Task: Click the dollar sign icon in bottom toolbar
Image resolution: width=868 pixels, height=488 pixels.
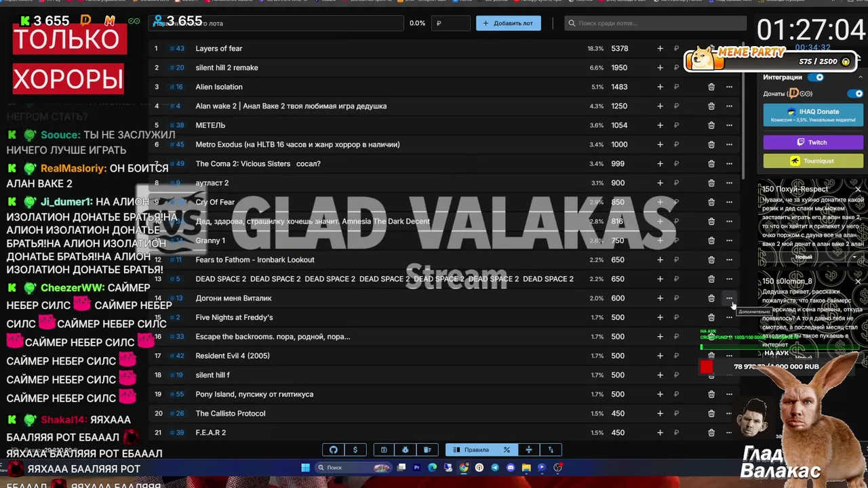Action: pyautogui.click(x=355, y=449)
